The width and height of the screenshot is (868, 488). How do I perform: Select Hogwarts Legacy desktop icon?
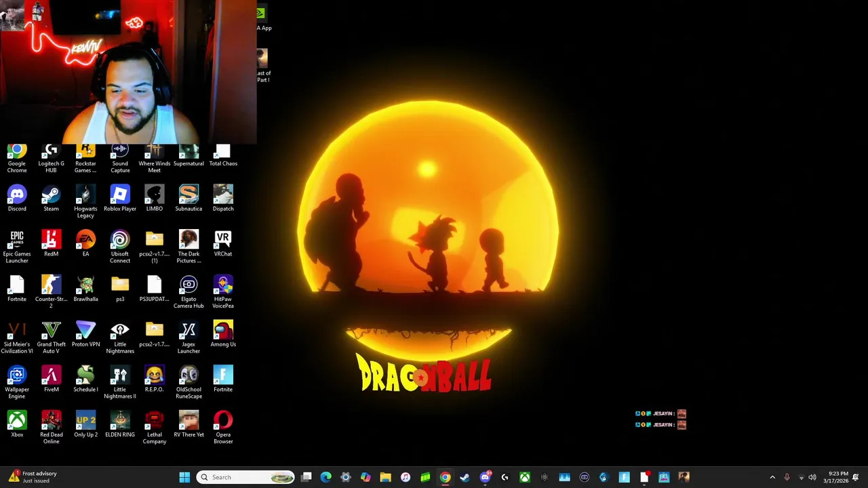[85, 201]
